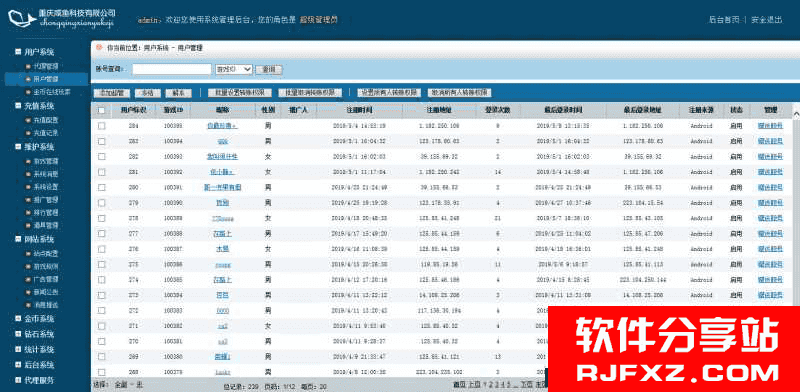
Task: Go to 后台首页 in the header
Action: (x=724, y=20)
